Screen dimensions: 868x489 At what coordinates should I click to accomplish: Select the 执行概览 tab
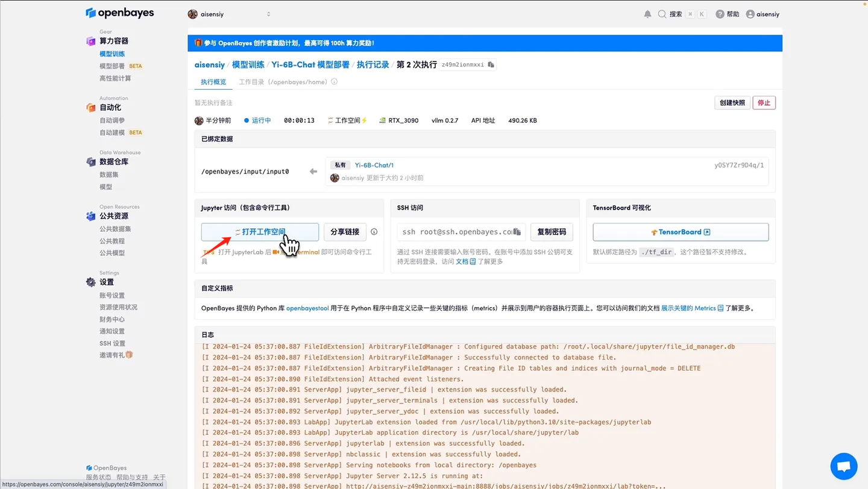click(212, 82)
